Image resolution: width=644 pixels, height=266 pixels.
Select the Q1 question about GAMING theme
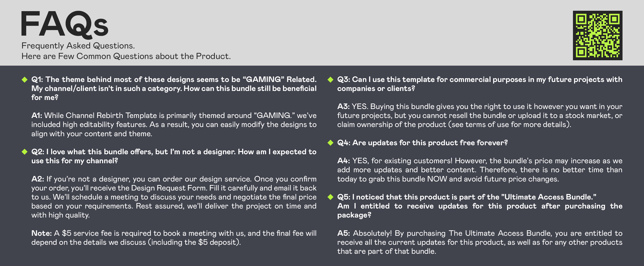174,88
